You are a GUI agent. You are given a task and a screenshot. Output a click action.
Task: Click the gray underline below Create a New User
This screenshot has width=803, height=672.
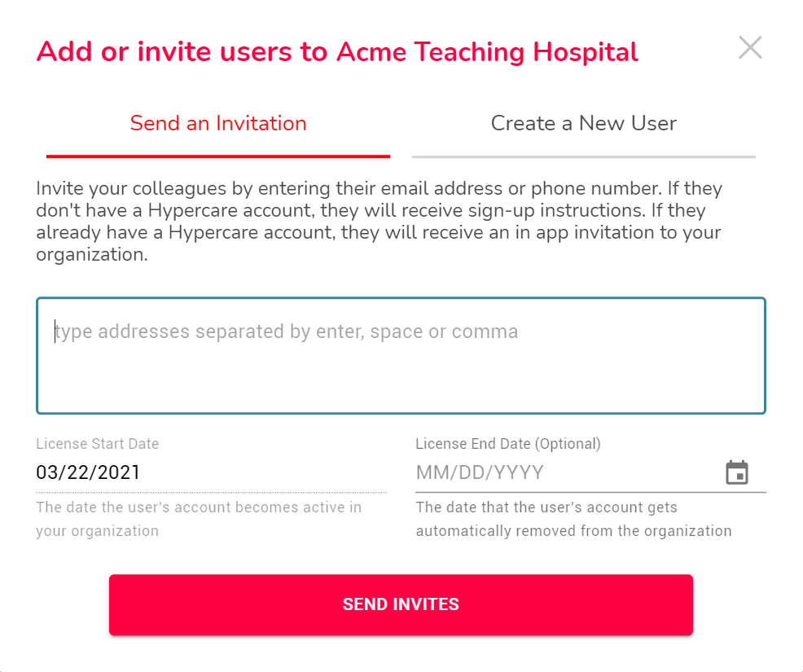pos(584,156)
